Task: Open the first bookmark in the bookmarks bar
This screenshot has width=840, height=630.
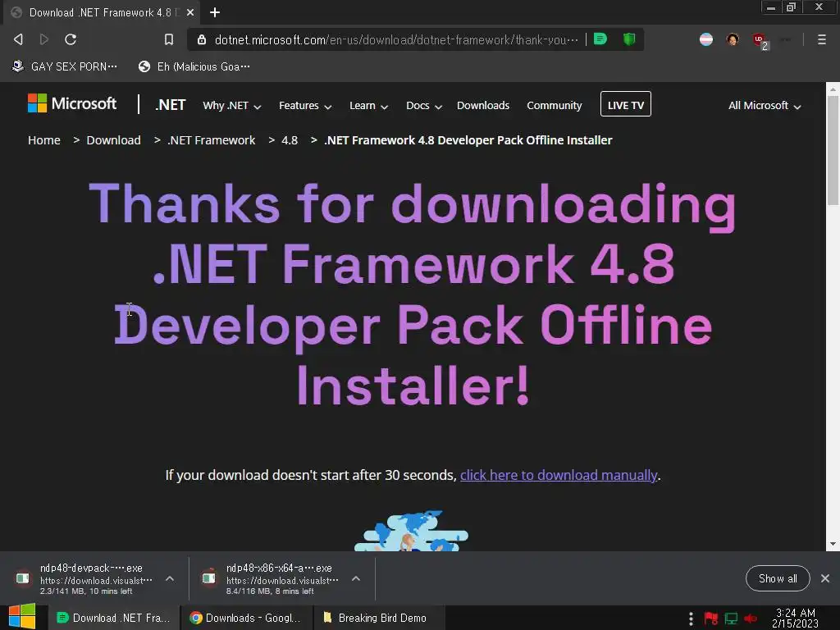Action: tap(65, 66)
